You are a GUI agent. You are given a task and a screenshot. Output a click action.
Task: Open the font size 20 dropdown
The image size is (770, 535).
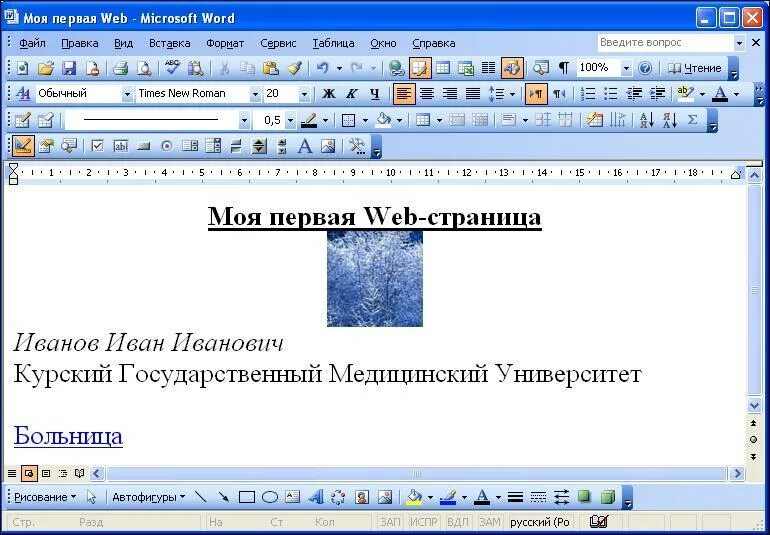point(304,93)
